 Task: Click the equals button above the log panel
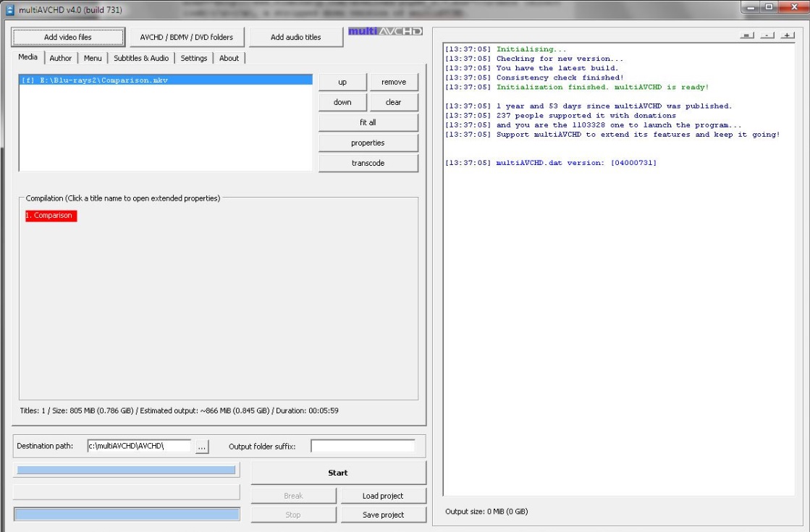pyautogui.click(x=747, y=35)
